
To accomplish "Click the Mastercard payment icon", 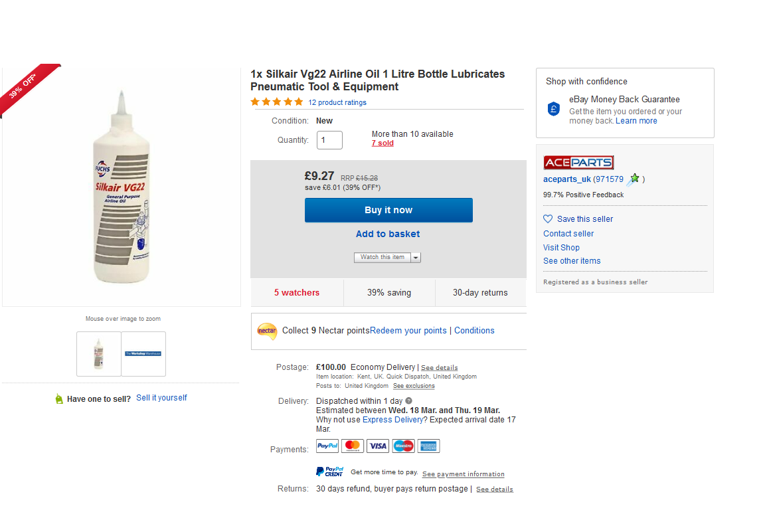I will (x=353, y=446).
